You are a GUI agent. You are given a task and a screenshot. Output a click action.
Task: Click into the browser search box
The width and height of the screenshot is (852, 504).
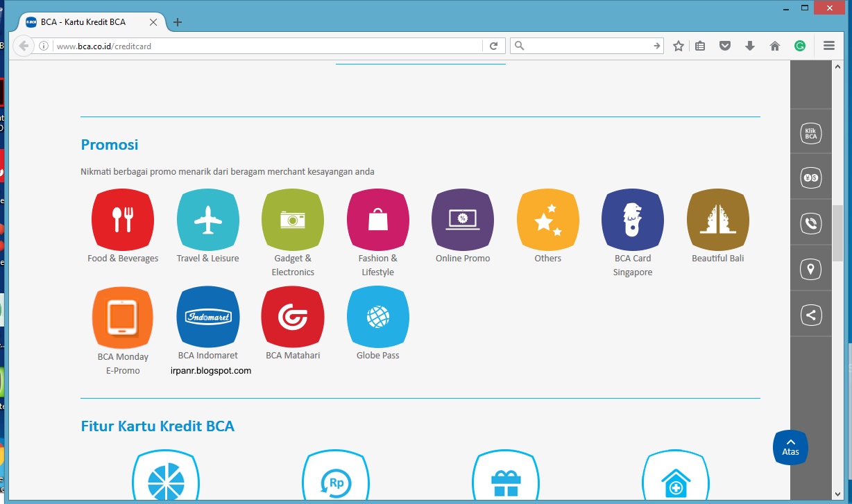click(588, 46)
